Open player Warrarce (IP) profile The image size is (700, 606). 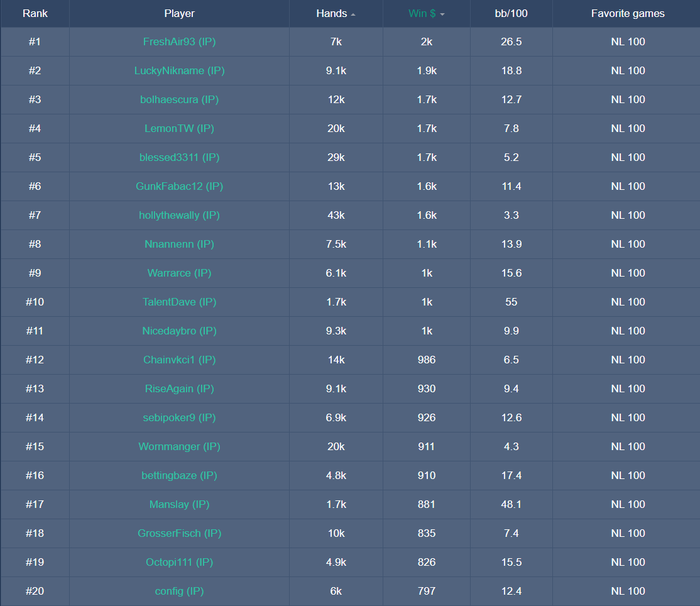coord(179,273)
